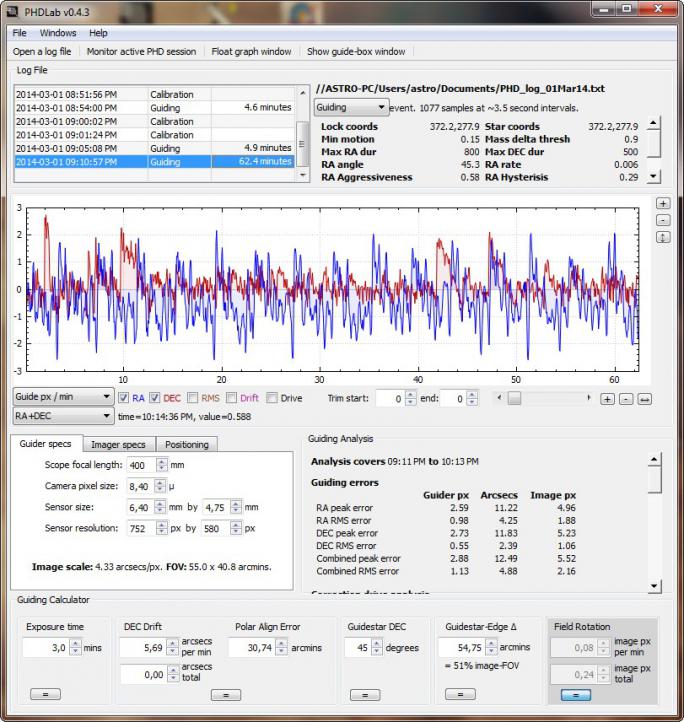Click the sensor width 6,40 mm field
The image size is (684, 722).
(140, 507)
